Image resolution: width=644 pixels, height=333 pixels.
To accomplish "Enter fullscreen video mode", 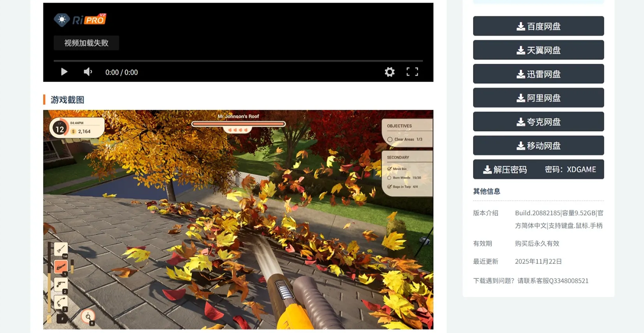I will click(x=412, y=72).
